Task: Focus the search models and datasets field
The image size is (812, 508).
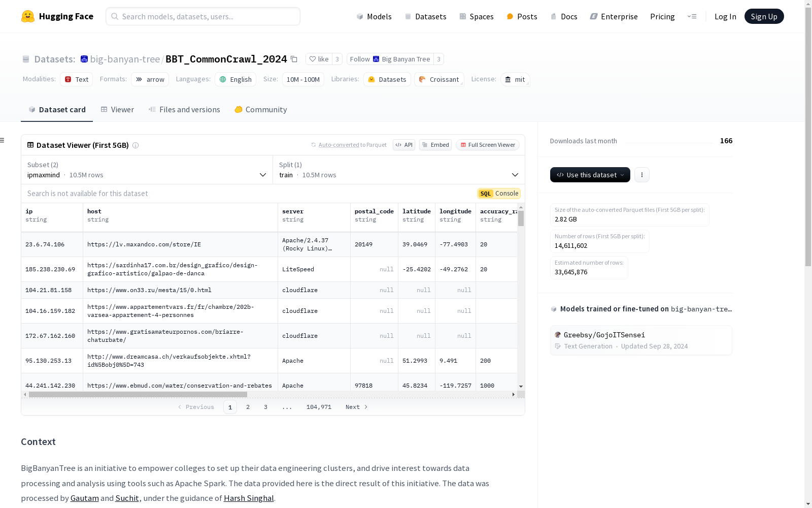Action: tap(203, 16)
